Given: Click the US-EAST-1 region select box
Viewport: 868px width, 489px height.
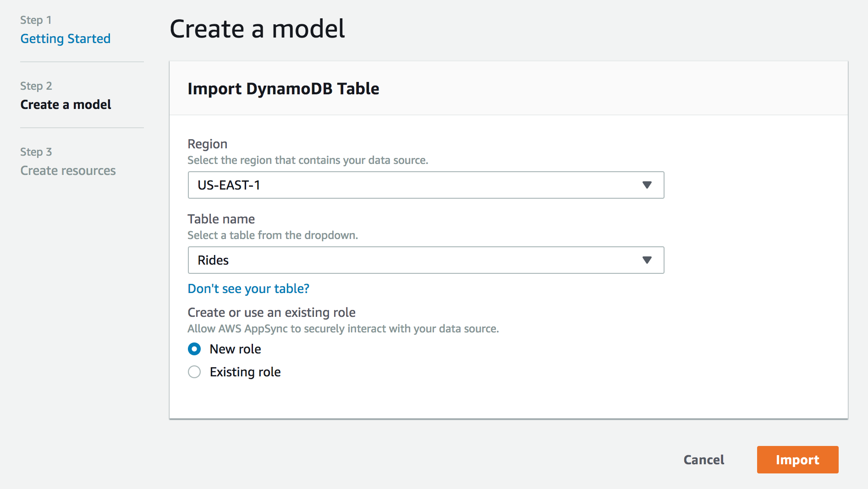Looking at the screenshot, I should point(426,185).
